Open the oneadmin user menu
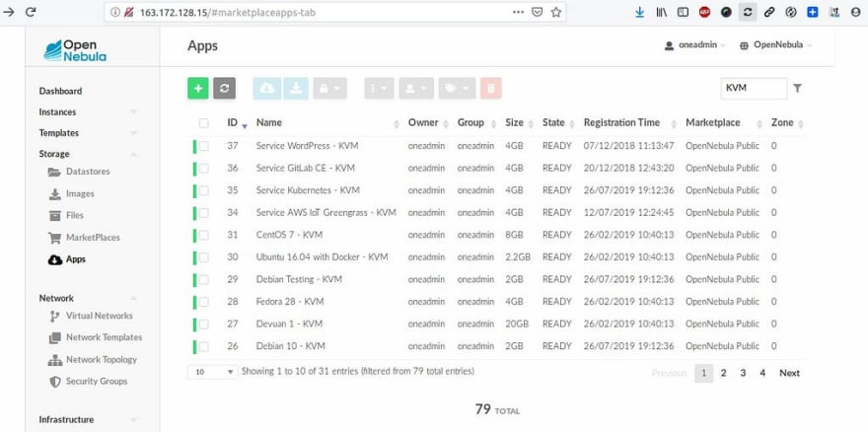 (x=695, y=44)
